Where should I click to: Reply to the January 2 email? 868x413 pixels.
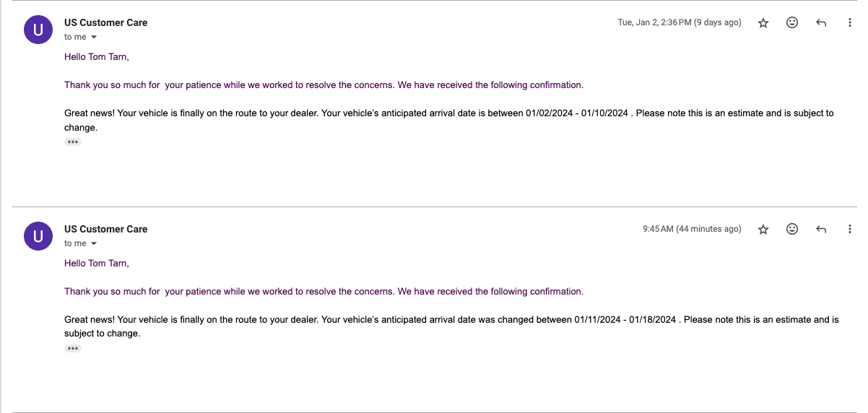click(x=821, y=23)
